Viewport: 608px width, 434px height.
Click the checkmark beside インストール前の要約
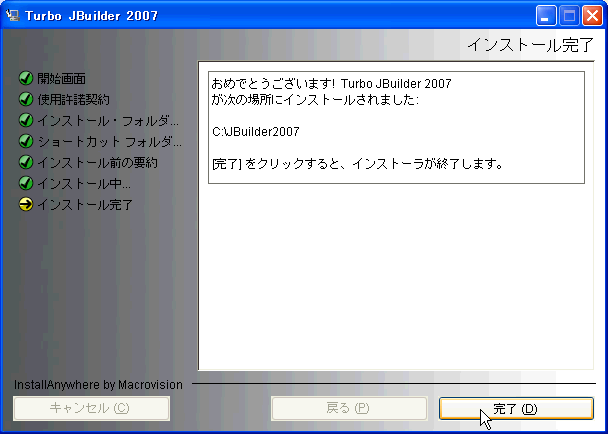(x=25, y=162)
